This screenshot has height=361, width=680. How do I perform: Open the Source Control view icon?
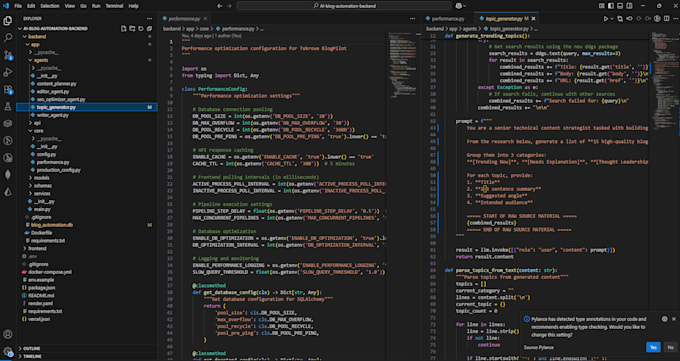pos(7,55)
